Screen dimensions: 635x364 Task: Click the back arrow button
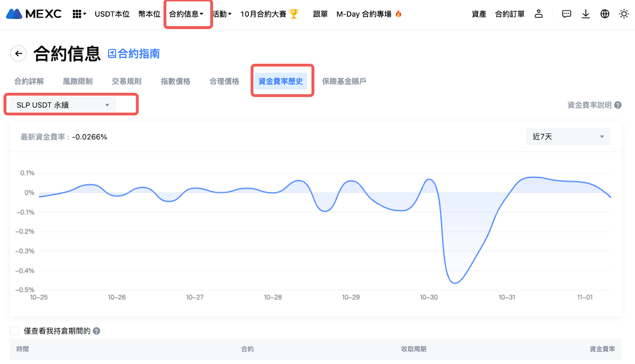(18, 54)
